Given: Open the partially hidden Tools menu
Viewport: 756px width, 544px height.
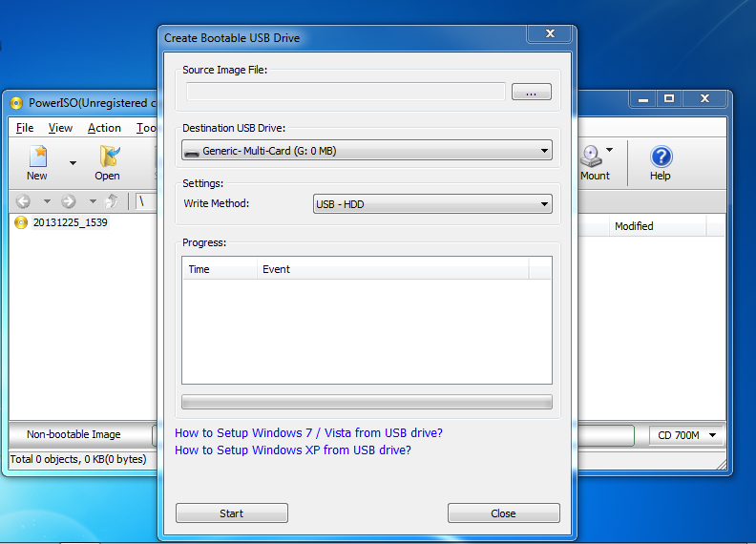Looking at the screenshot, I should (x=146, y=128).
